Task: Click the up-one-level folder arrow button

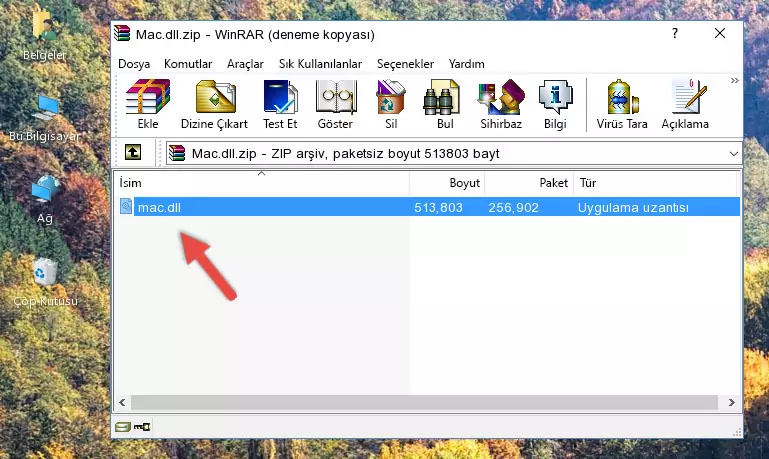Action: point(133,153)
